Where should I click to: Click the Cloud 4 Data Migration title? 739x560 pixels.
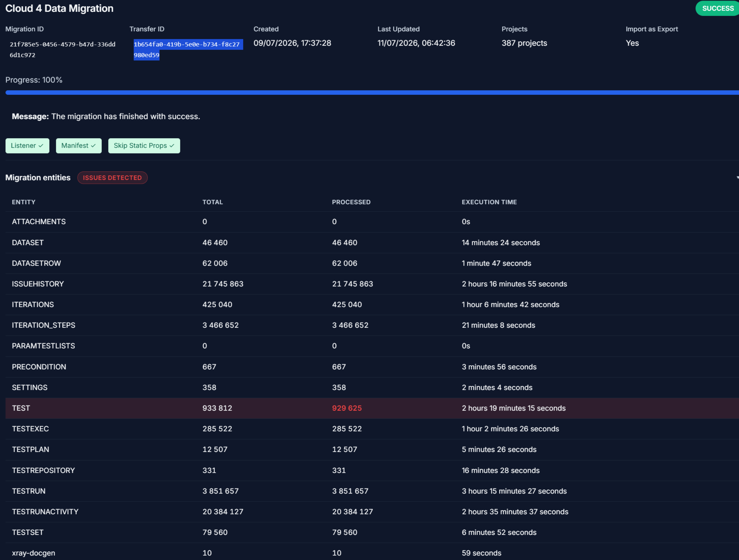coord(60,8)
